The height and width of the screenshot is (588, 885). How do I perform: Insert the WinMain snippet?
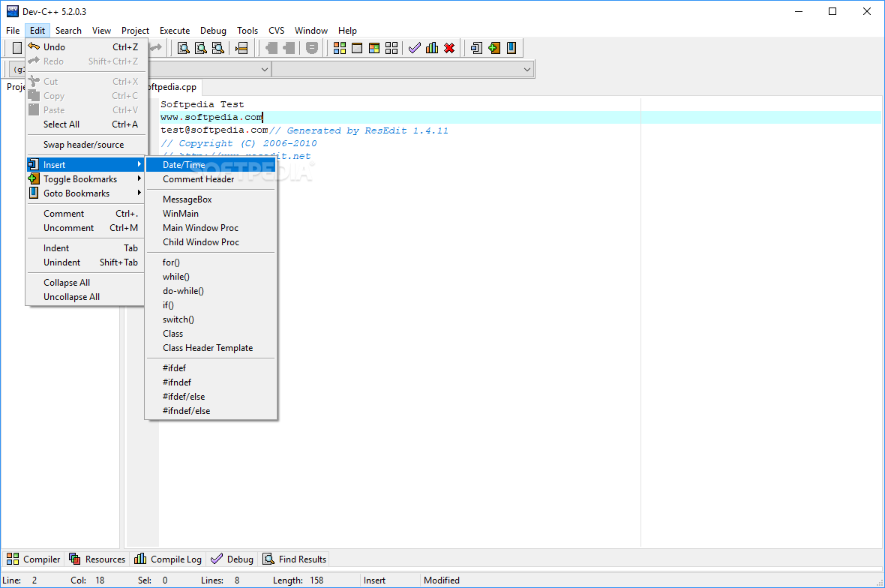click(211, 213)
